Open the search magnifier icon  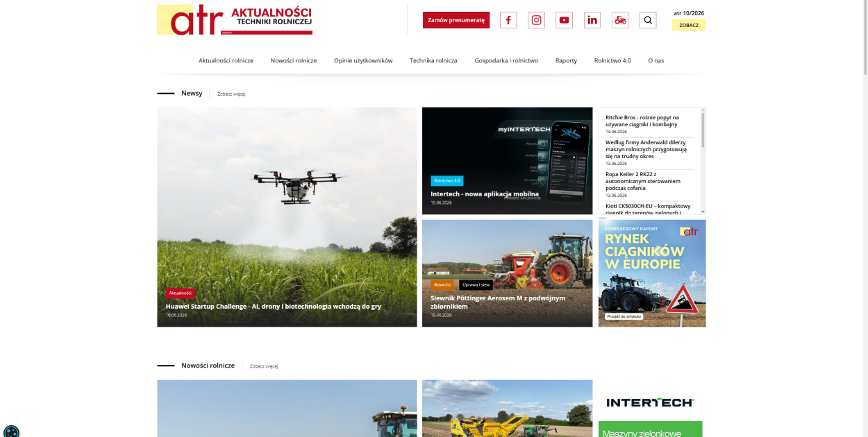point(648,20)
